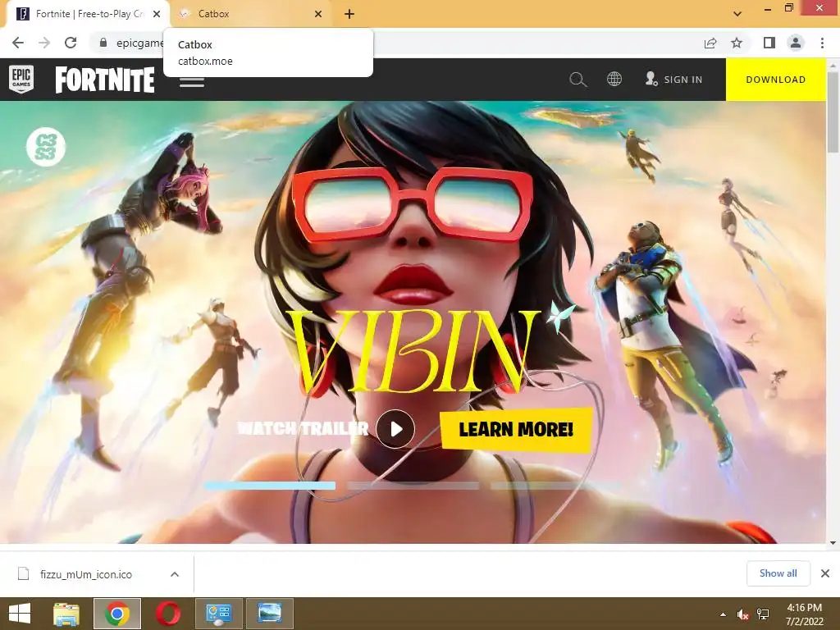View site info via lock icon

click(x=103, y=43)
